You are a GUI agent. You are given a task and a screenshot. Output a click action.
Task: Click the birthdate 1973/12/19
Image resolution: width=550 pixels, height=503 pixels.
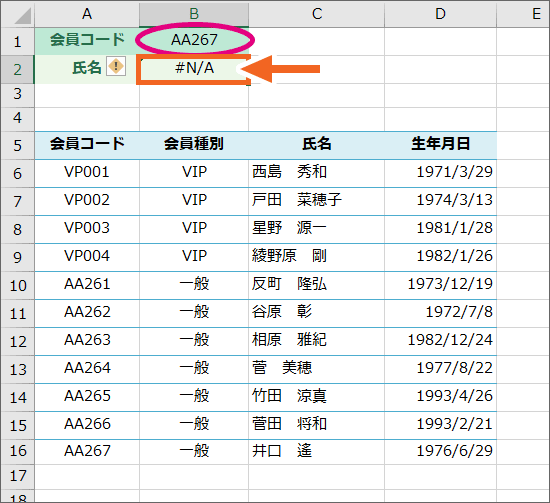(x=450, y=284)
